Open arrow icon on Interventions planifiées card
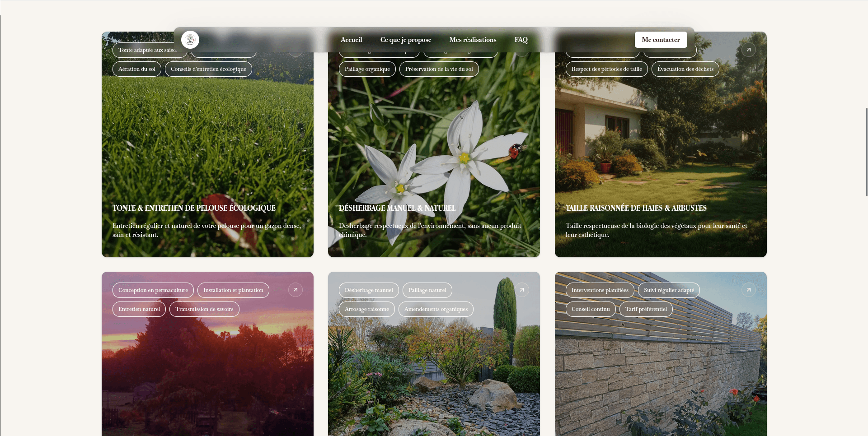The height and width of the screenshot is (436, 868). 748,290
